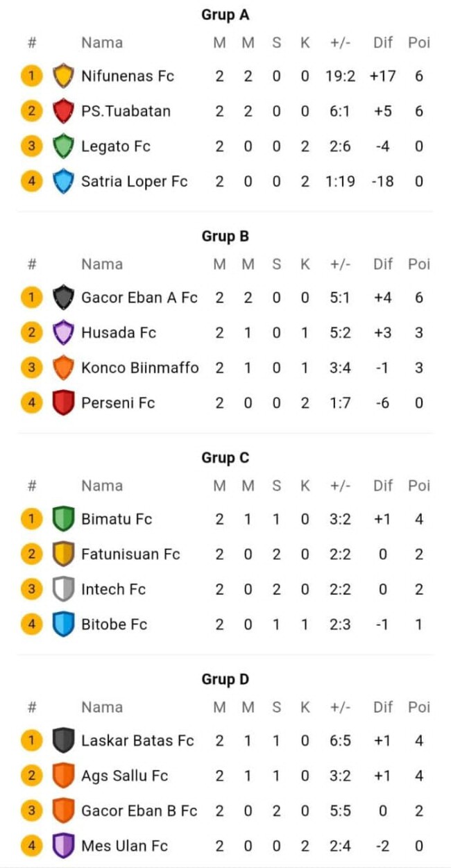Image resolution: width=451 pixels, height=868 pixels.
Task: Click the Husada Fc purple shield icon
Action: coord(63,332)
